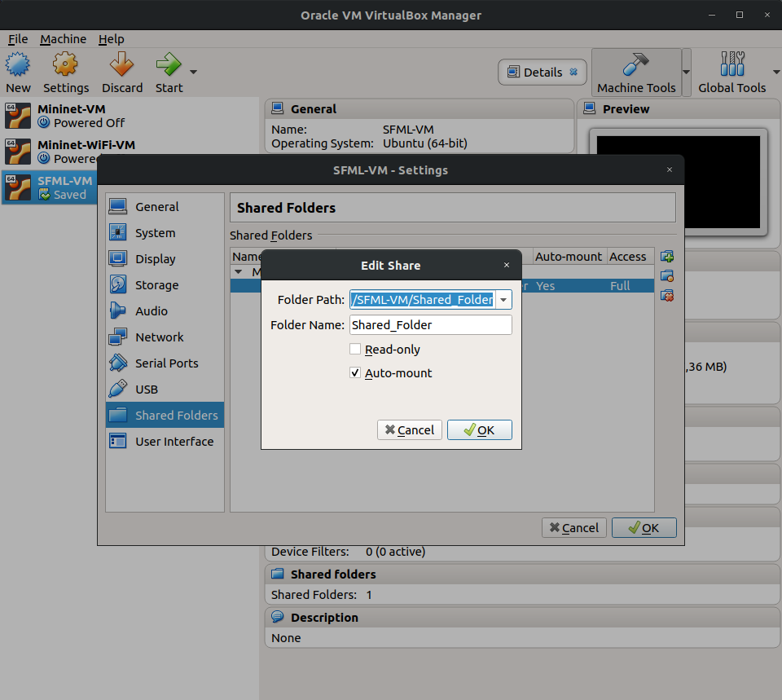
Task: Click the Add shared folder icon
Action: 667,257
